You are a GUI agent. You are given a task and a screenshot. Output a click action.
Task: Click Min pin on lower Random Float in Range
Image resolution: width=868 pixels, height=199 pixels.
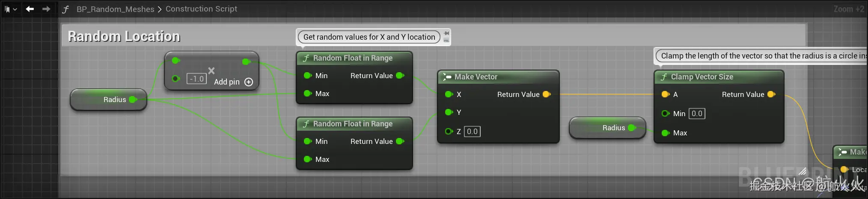308,141
